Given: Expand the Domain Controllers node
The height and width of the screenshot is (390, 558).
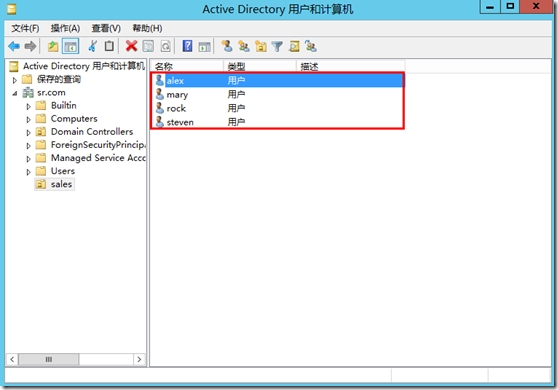Looking at the screenshot, I should coord(28,132).
